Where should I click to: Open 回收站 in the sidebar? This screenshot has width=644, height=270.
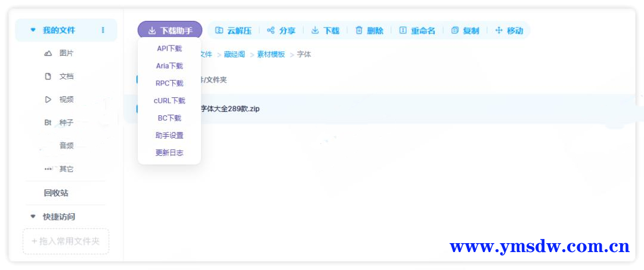[56, 192]
